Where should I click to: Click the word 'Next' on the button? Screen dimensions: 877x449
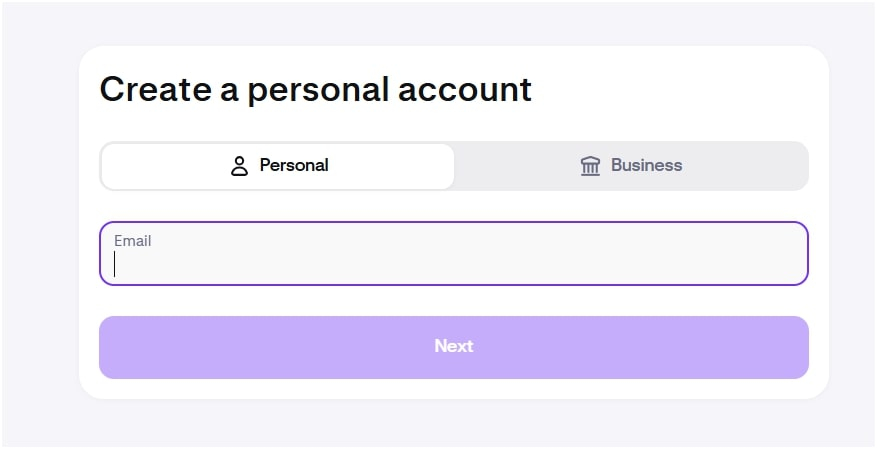pos(453,346)
